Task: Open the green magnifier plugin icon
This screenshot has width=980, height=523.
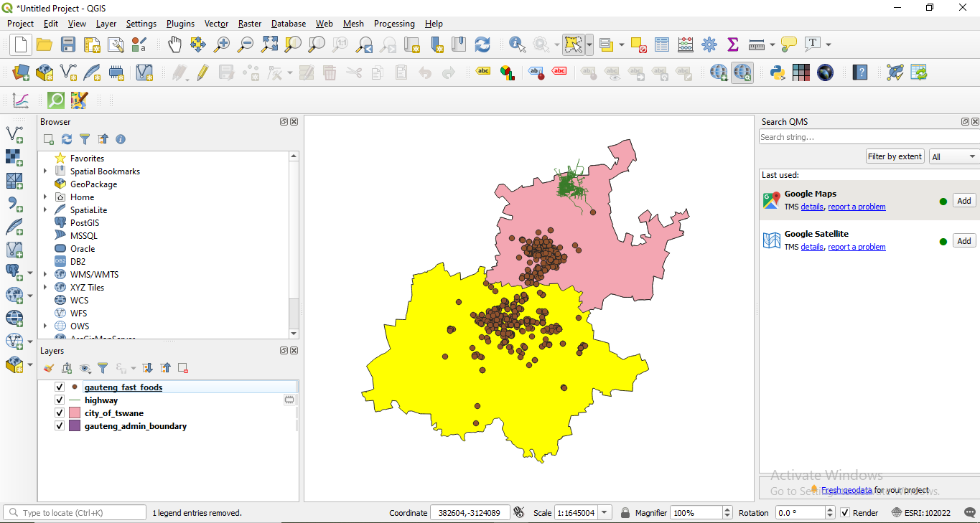Action: point(56,100)
